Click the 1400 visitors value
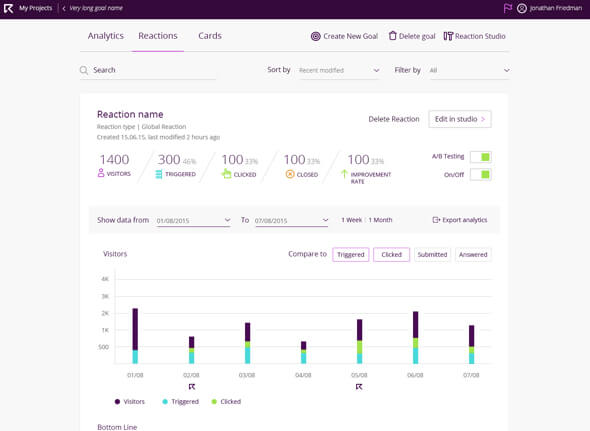 pos(114,160)
